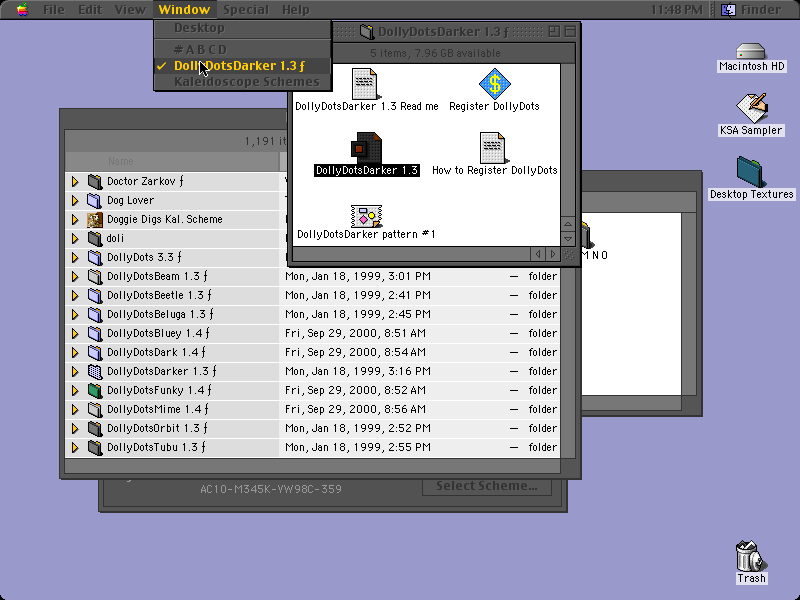Viewport: 800px width, 600px height.
Task: Open Desktop Textures folder on desktop
Action: click(x=749, y=172)
